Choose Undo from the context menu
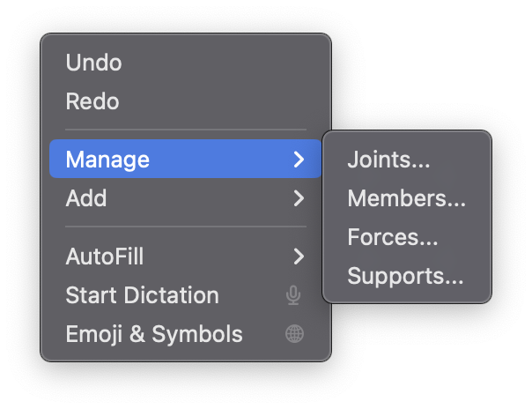This screenshot has width=532, height=409. (93, 63)
